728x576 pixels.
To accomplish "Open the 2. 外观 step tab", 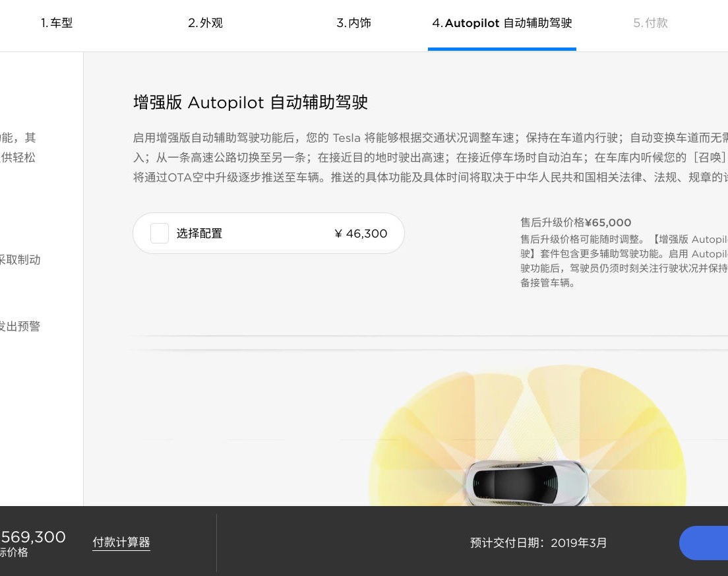I will (x=205, y=22).
